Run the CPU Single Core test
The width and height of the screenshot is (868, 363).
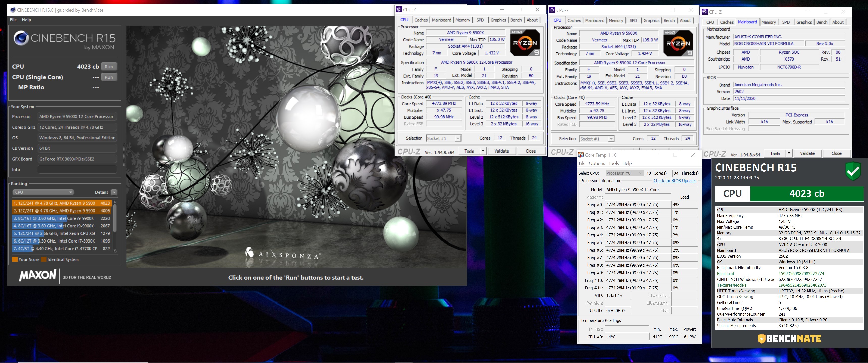(x=109, y=77)
